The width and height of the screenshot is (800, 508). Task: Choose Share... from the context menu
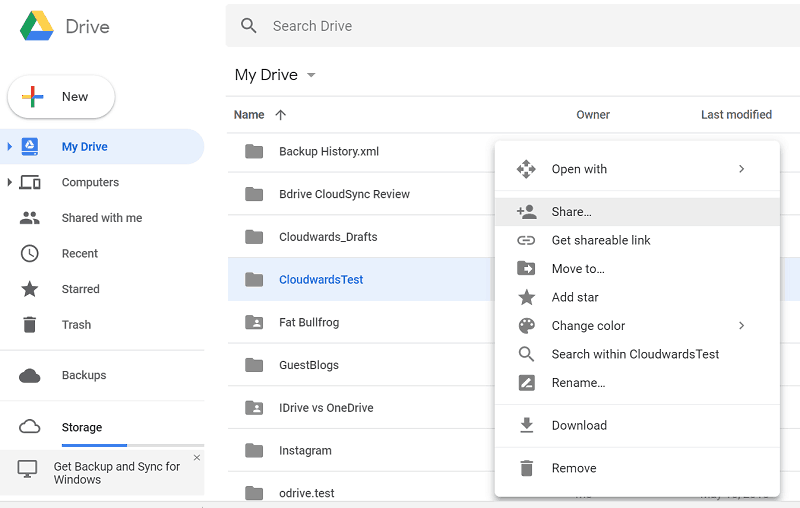point(637,212)
